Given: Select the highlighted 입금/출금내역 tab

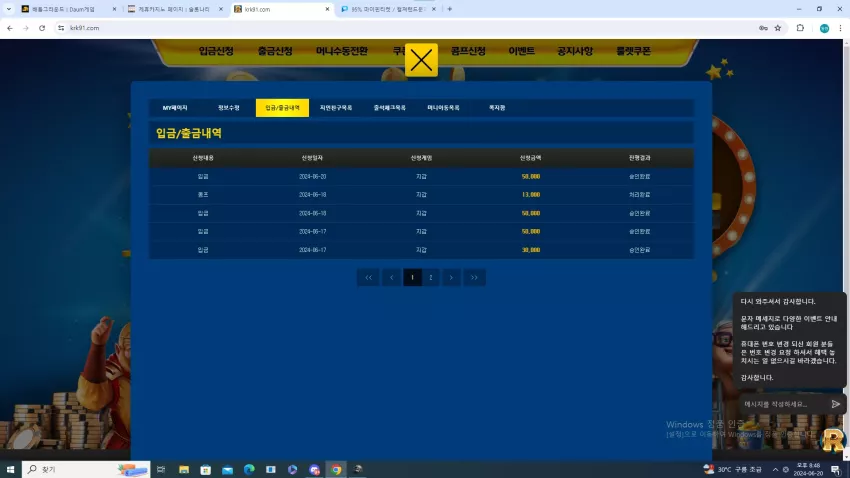Looking at the screenshot, I should [x=282, y=108].
